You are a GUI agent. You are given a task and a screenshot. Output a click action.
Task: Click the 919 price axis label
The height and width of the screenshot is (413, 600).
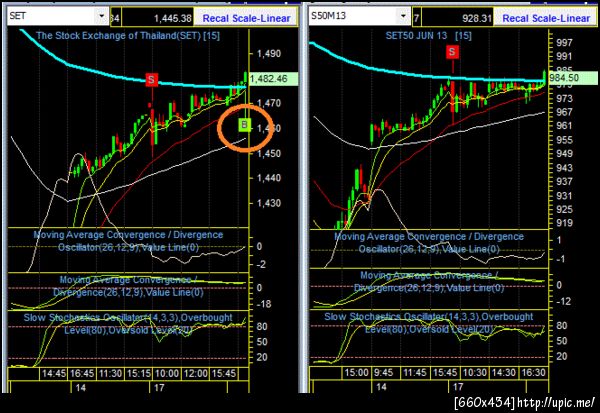coord(565,223)
